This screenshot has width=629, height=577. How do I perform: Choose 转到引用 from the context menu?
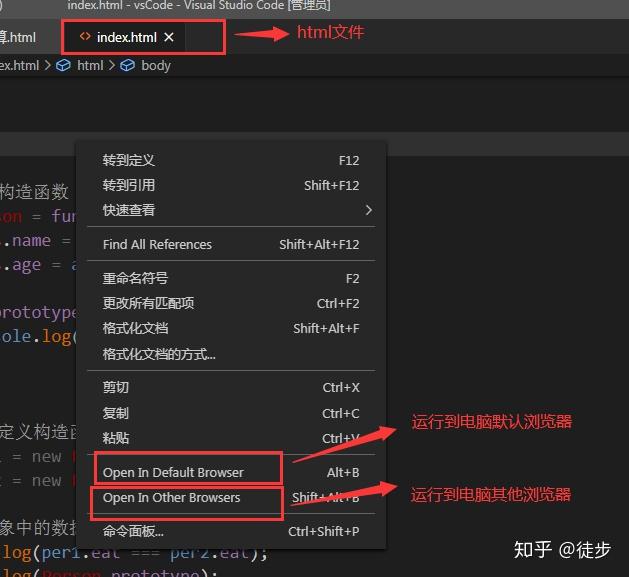[231, 185]
